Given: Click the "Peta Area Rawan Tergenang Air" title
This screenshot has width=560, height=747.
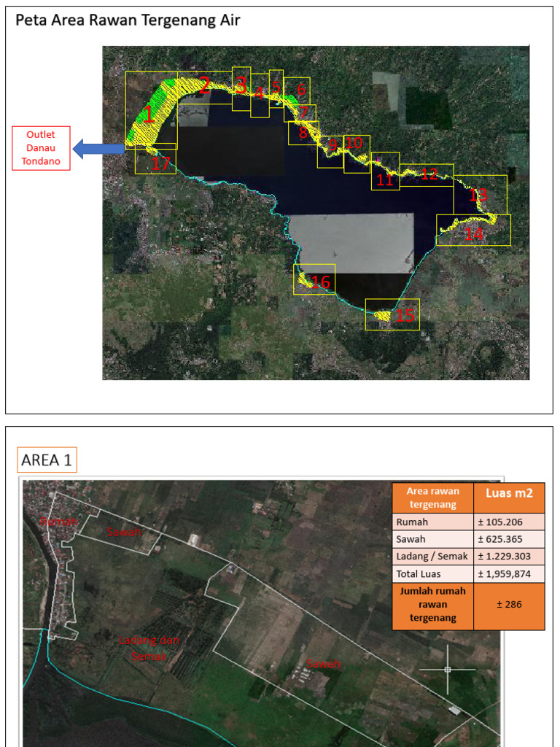Looking at the screenshot, I should point(128,20).
